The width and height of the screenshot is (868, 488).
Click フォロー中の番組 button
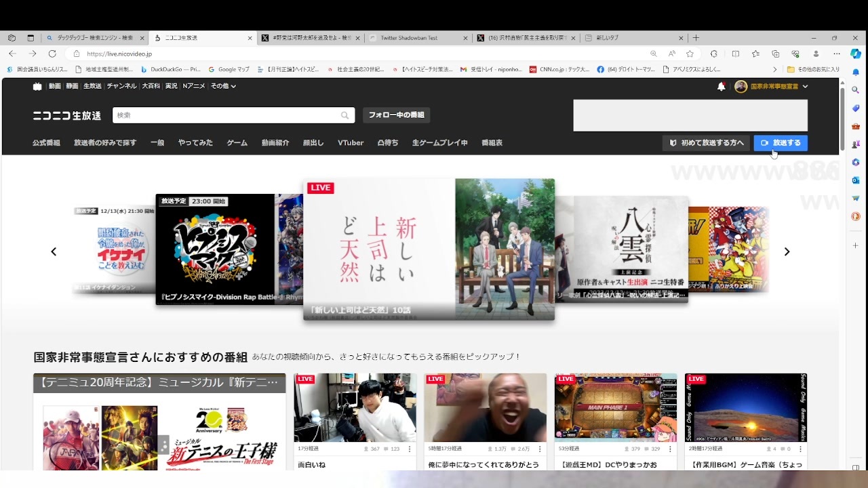(396, 115)
